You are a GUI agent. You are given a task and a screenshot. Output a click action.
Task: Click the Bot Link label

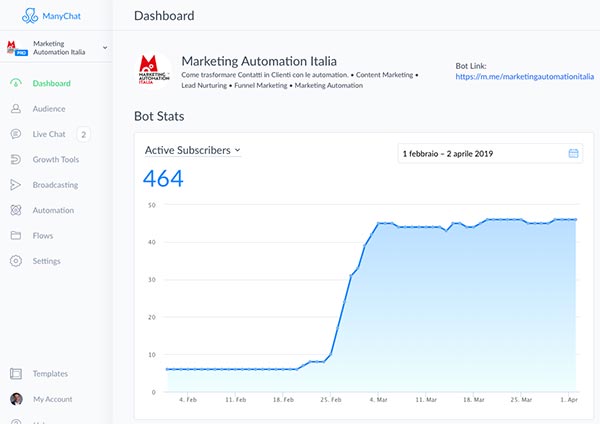pos(471,66)
